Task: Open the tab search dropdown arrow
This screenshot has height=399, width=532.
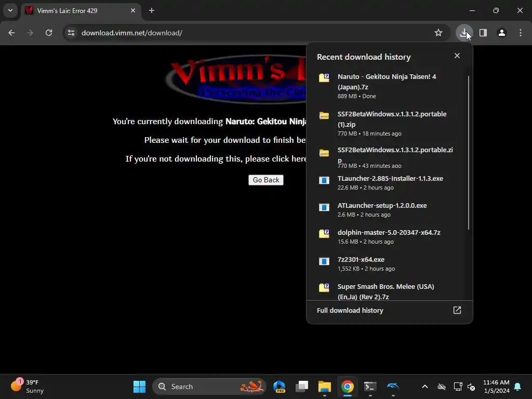Action: (x=10, y=10)
